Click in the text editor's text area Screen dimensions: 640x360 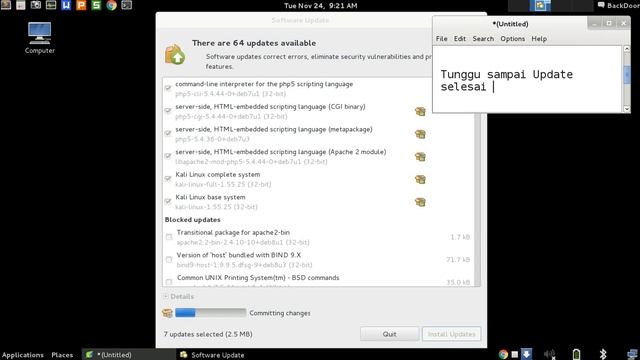tap(527, 79)
